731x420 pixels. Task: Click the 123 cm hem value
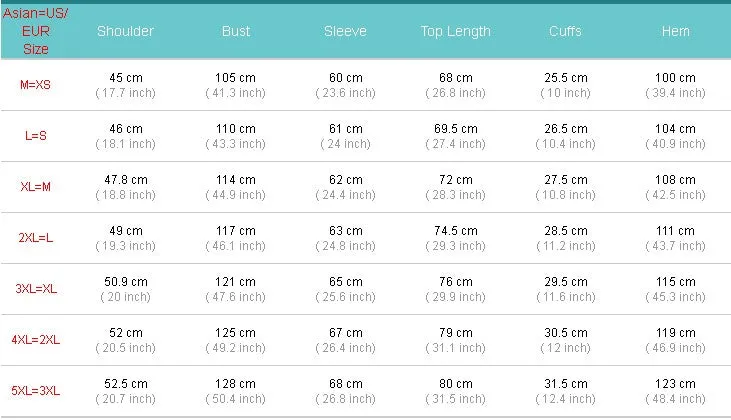click(675, 384)
